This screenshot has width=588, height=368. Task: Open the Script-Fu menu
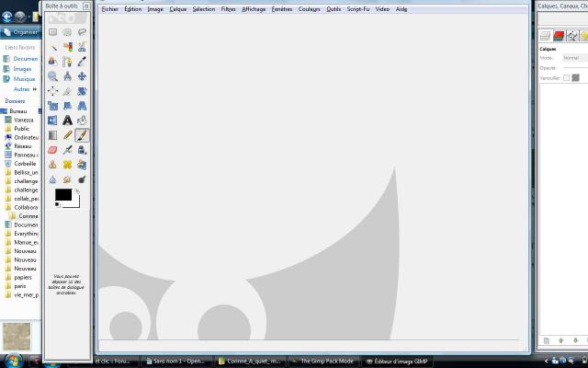click(x=358, y=9)
